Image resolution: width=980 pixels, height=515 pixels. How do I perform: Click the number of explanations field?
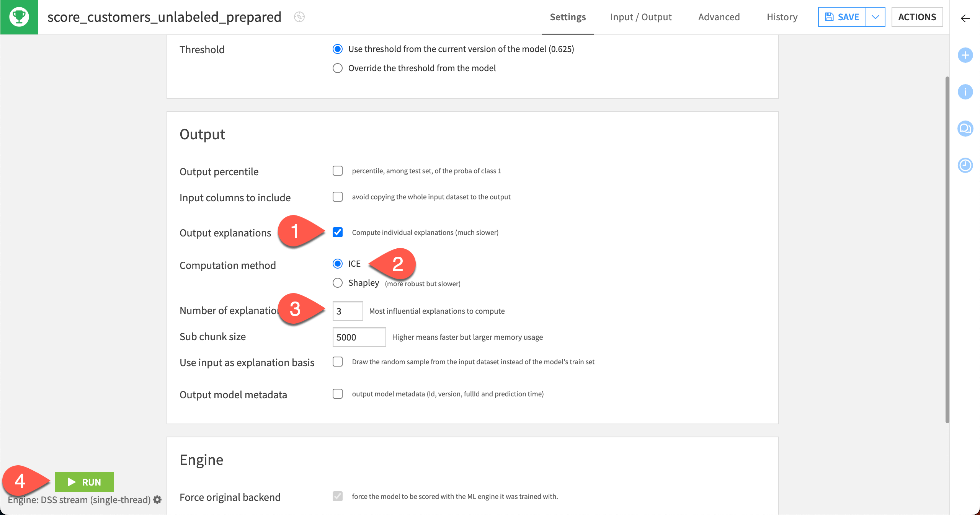(348, 311)
